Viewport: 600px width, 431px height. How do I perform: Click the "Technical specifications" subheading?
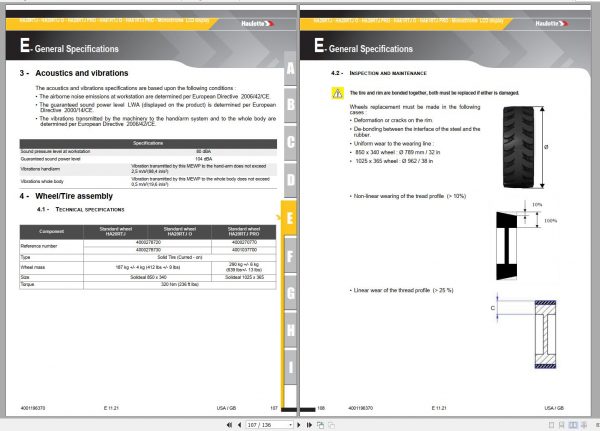[x=90, y=209]
